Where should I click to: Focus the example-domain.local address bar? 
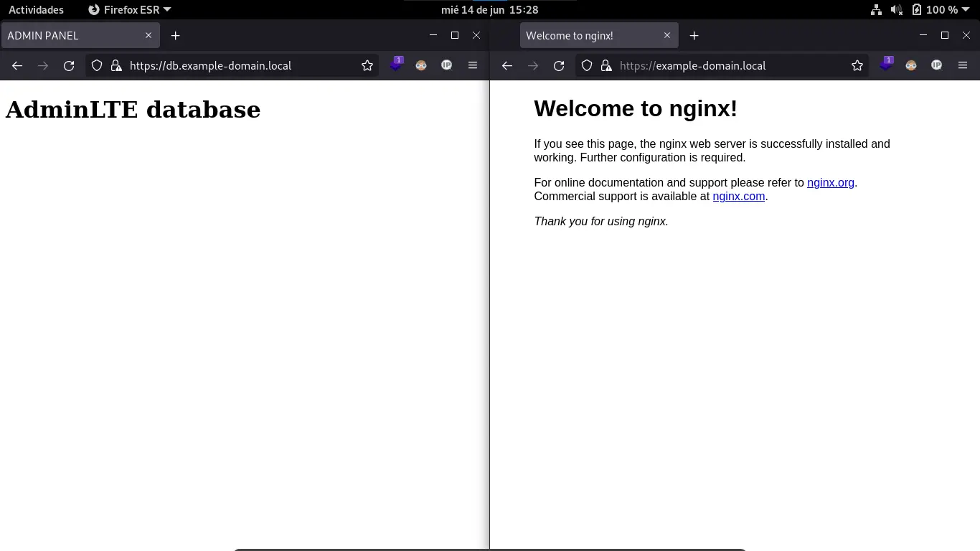click(722, 65)
